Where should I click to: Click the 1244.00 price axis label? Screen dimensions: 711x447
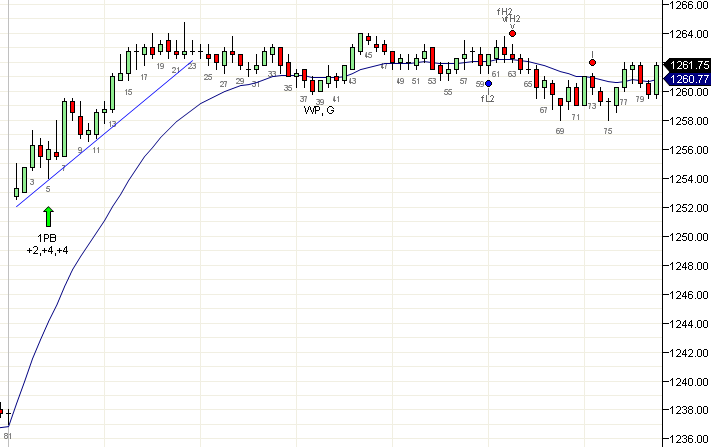point(689,324)
